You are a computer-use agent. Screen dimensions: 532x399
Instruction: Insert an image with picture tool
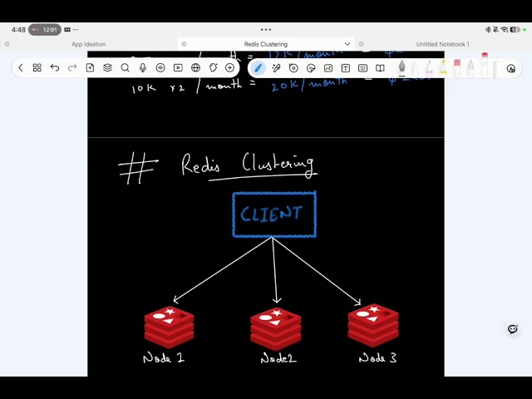click(328, 68)
